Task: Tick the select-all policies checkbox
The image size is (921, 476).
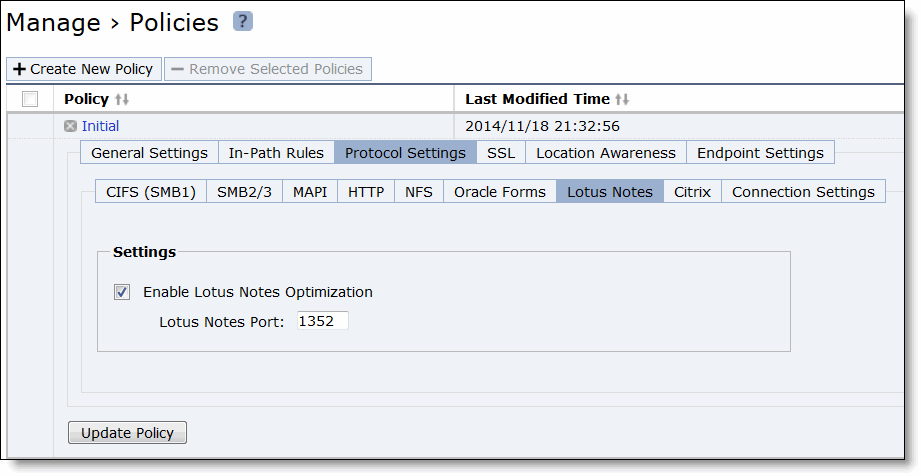Action: [x=29, y=99]
